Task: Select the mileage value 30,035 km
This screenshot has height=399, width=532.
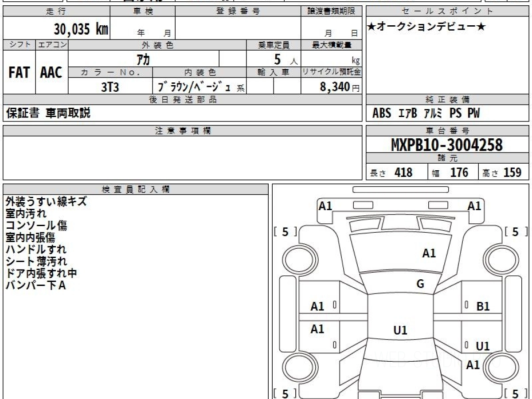Action: tap(81, 29)
